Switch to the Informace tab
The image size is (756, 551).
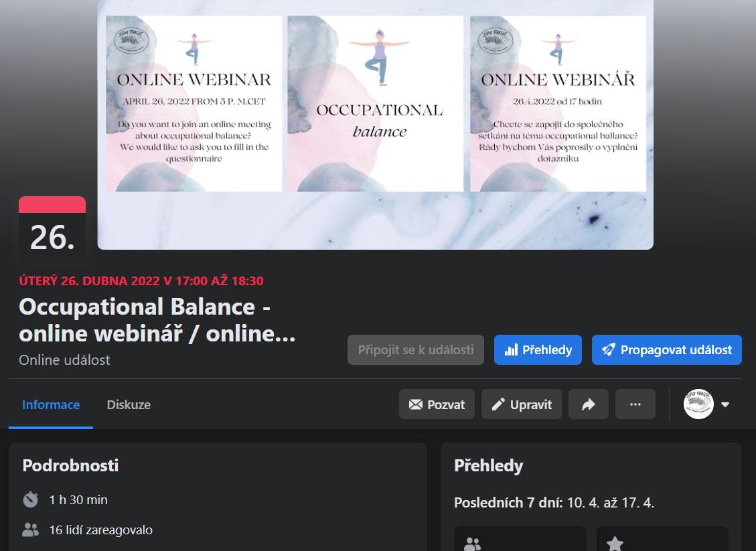click(x=51, y=404)
